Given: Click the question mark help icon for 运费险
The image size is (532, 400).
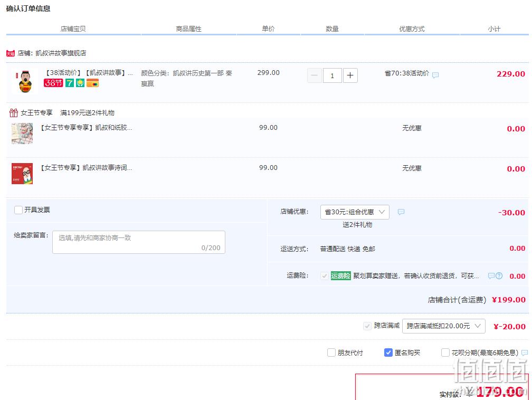Looking at the screenshot, I should [499, 276].
